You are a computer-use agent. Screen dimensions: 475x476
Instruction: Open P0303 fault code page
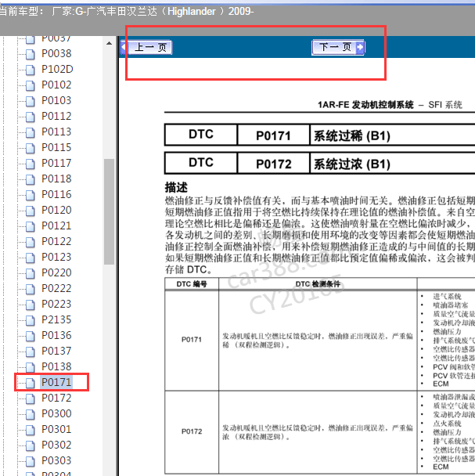[56, 460]
